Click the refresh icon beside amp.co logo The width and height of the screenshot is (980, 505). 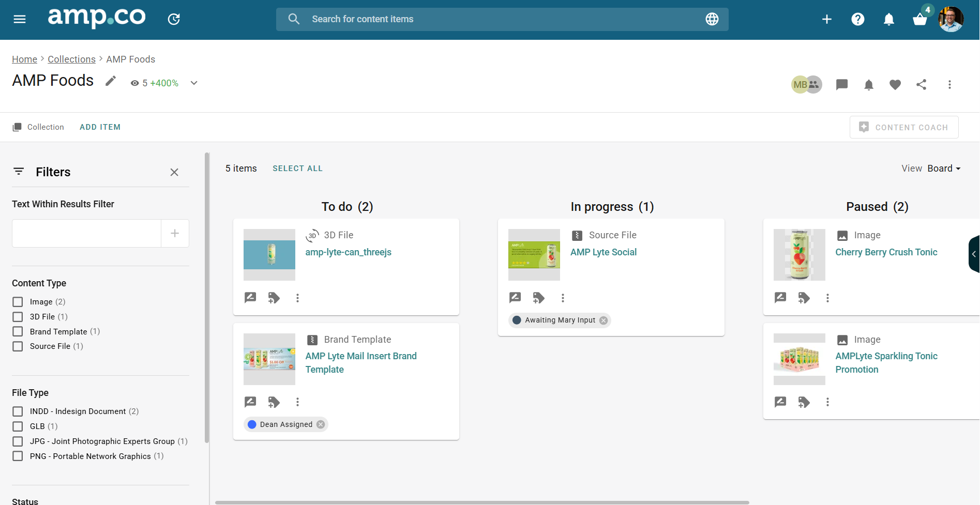tap(174, 19)
